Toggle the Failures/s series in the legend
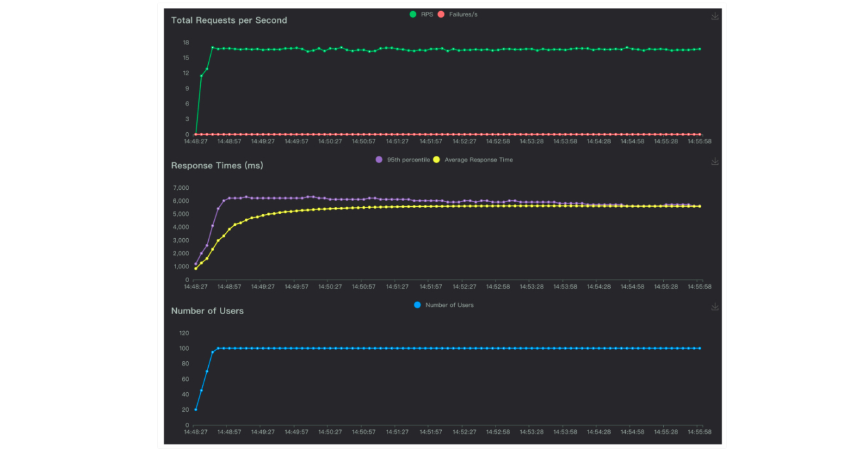Viewport: 868px width, 449px height. pos(457,14)
